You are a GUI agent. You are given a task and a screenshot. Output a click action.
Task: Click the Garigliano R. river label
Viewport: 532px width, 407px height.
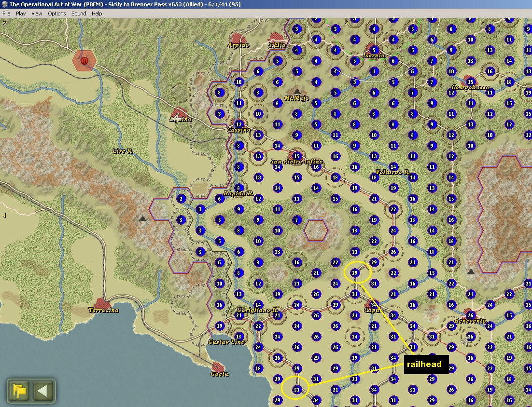[257, 310]
